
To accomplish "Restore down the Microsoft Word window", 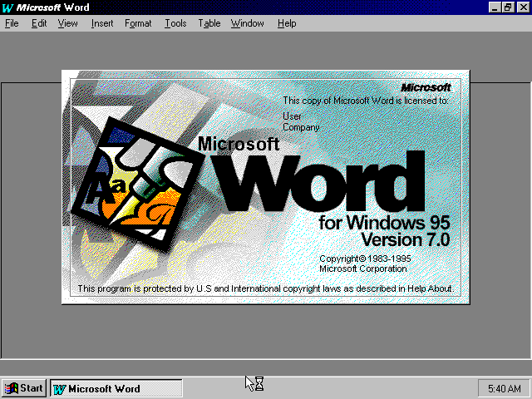I will pos(508,7).
